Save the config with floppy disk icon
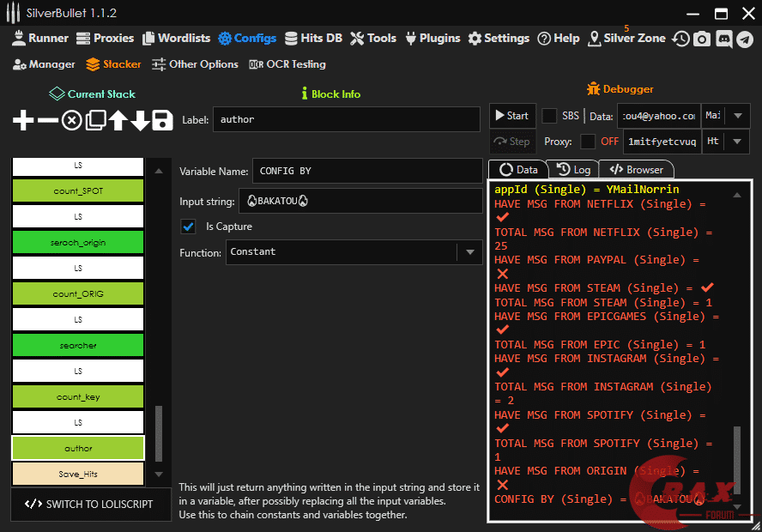762x532 pixels. click(163, 121)
